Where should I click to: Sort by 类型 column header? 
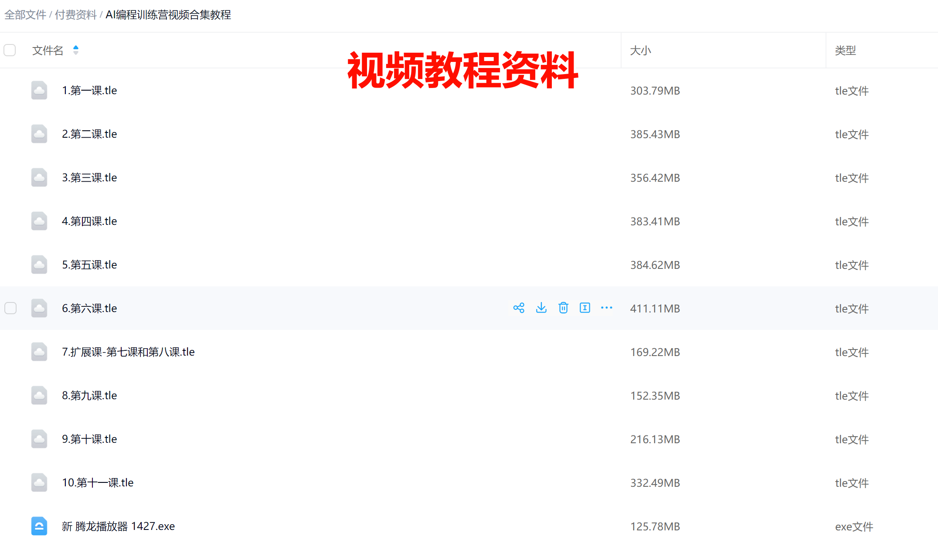coord(845,51)
